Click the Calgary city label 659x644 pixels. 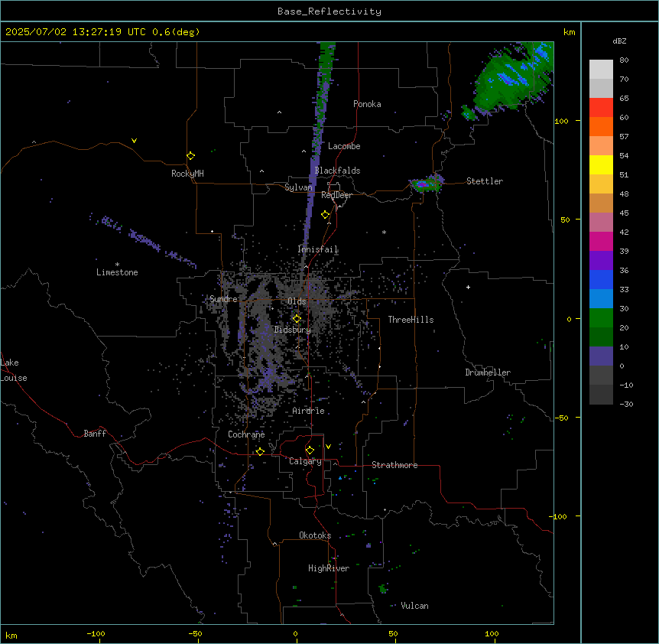pyautogui.click(x=305, y=461)
